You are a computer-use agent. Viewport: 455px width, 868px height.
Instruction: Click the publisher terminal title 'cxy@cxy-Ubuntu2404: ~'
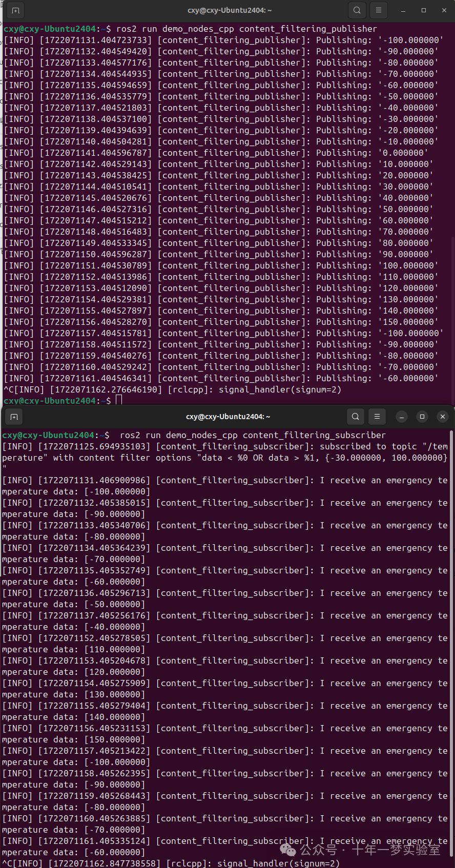230,10
